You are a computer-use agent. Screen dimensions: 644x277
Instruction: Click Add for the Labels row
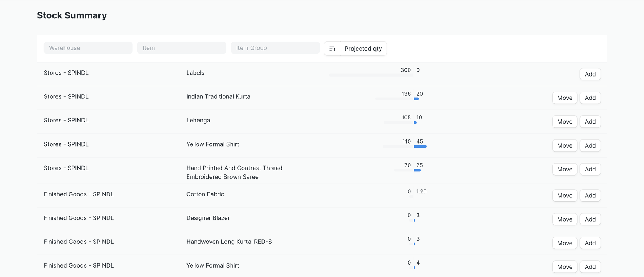point(590,74)
